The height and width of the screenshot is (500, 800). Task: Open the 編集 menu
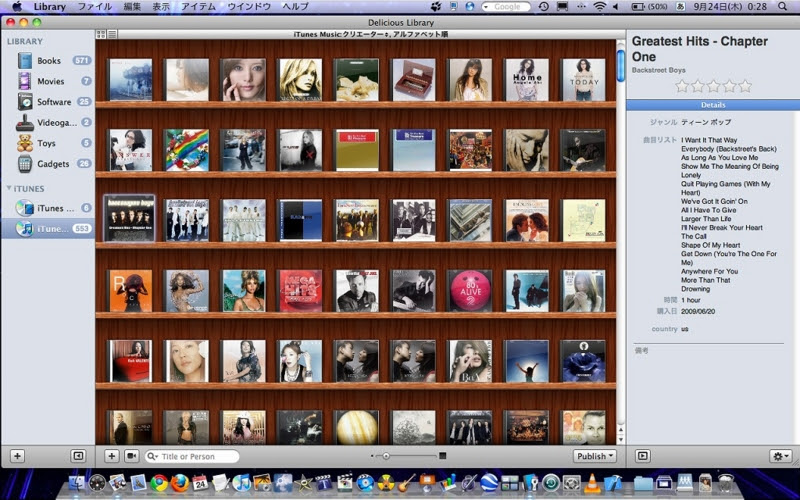point(132,7)
